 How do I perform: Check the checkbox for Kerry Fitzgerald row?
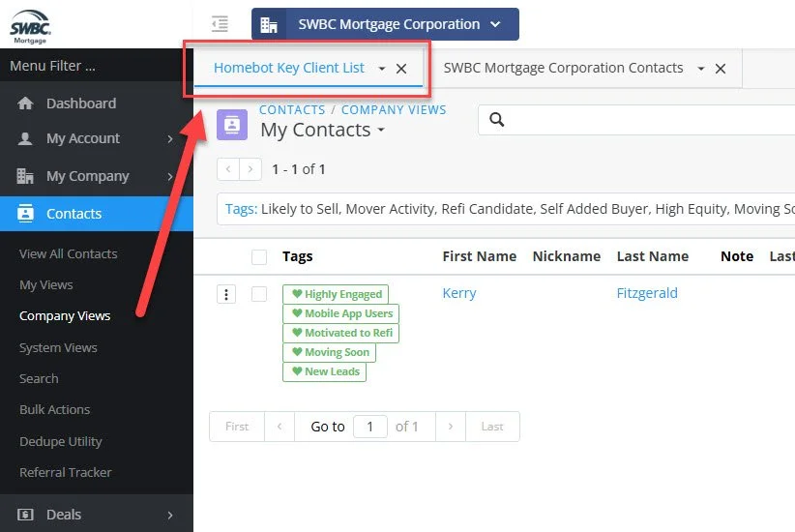pos(259,294)
